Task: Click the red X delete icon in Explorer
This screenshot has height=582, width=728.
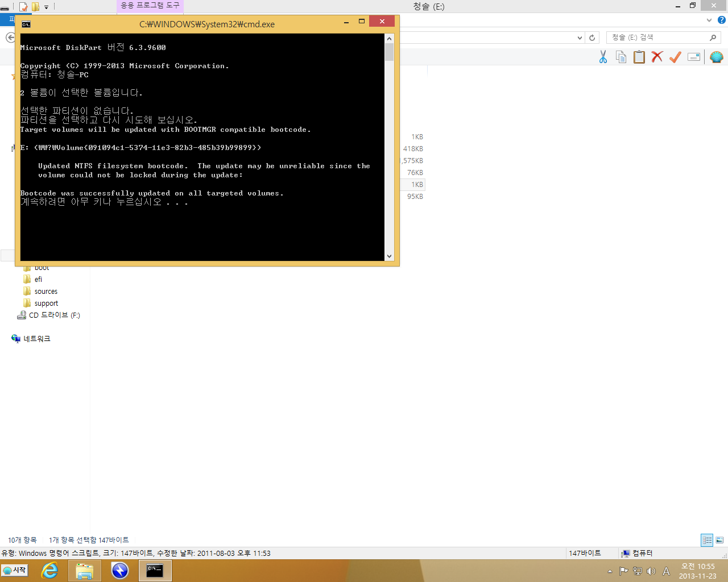Action: pos(657,57)
